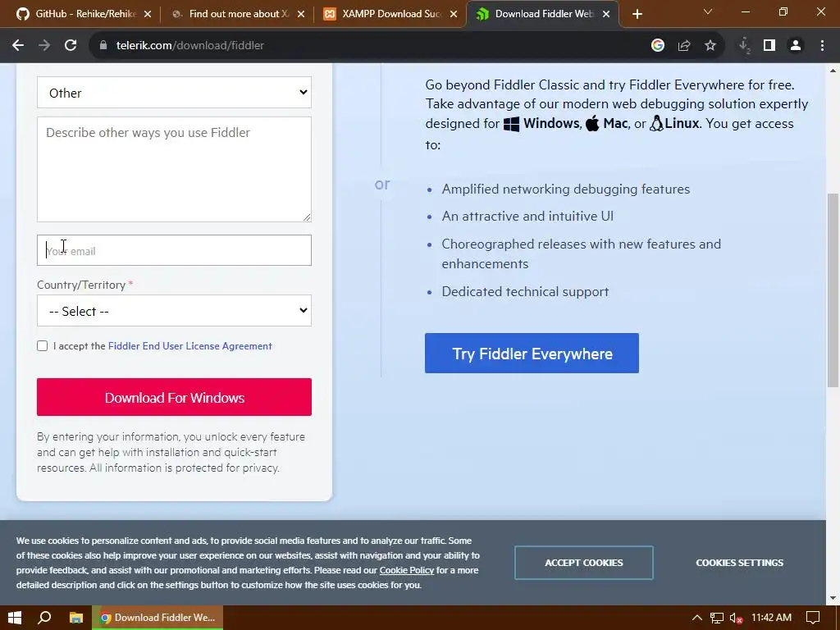Click the share page icon
The width and height of the screenshot is (840, 630).
tap(684, 46)
